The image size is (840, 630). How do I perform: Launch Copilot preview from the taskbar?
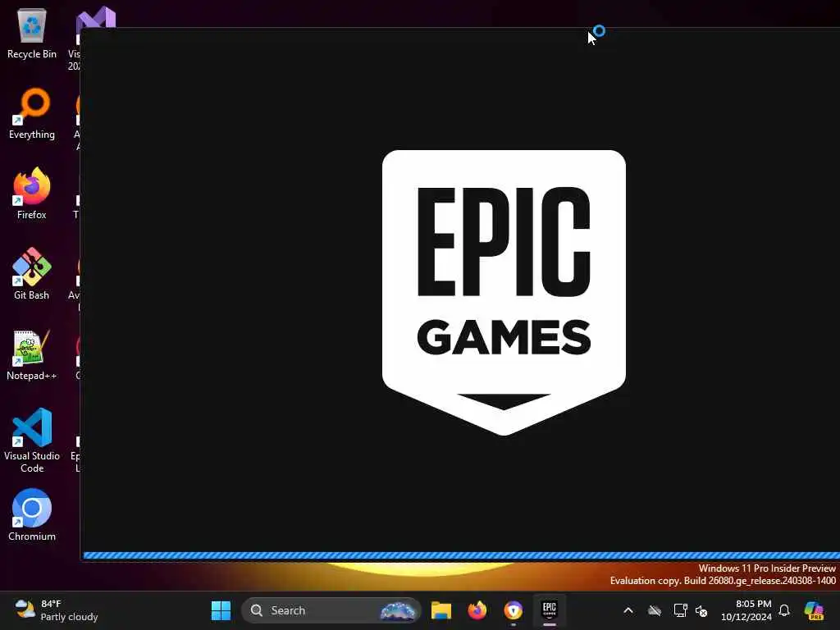[814, 610]
